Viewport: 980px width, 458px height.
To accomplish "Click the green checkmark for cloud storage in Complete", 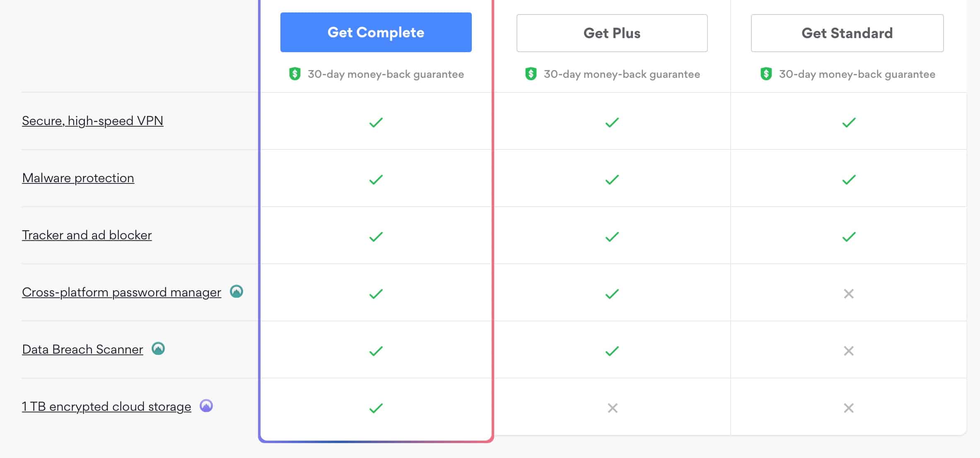I will (x=376, y=408).
